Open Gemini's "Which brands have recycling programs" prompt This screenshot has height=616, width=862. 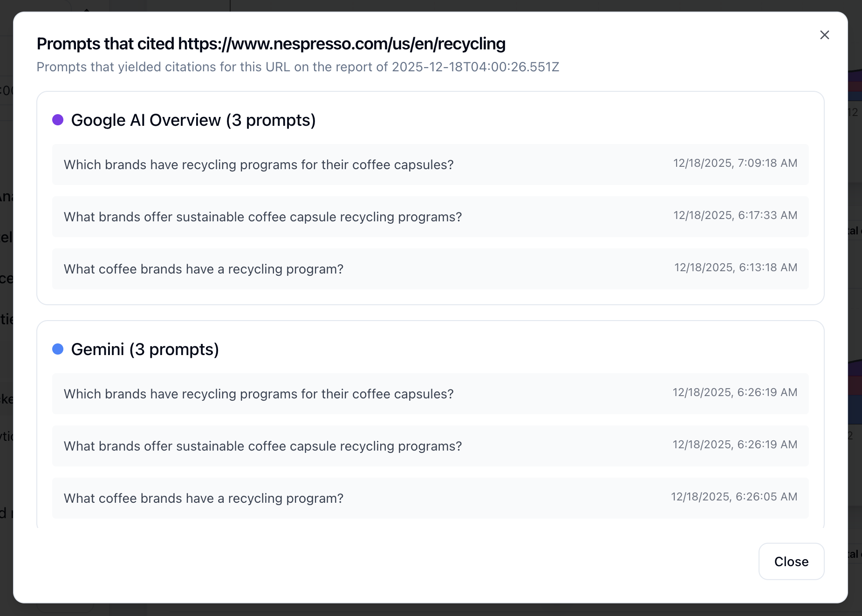pos(259,394)
